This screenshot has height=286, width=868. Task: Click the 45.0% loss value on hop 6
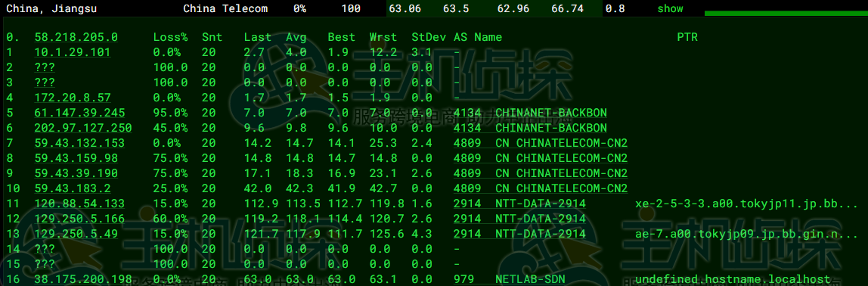click(171, 127)
